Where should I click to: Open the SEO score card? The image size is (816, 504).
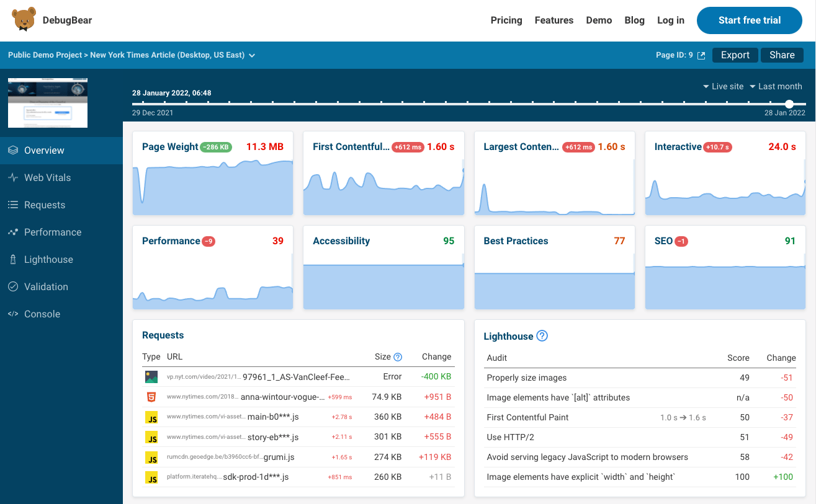pos(725,267)
